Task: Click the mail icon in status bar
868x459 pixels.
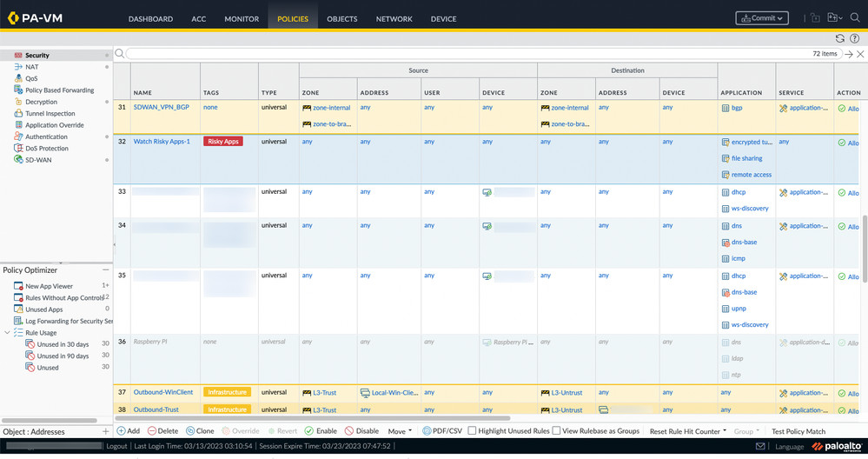Action: (x=760, y=447)
